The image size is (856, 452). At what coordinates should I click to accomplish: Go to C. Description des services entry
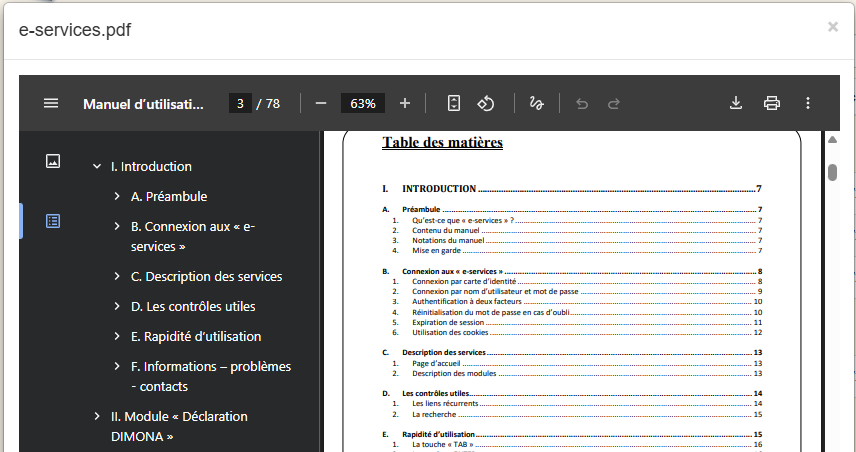pos(206,277)
